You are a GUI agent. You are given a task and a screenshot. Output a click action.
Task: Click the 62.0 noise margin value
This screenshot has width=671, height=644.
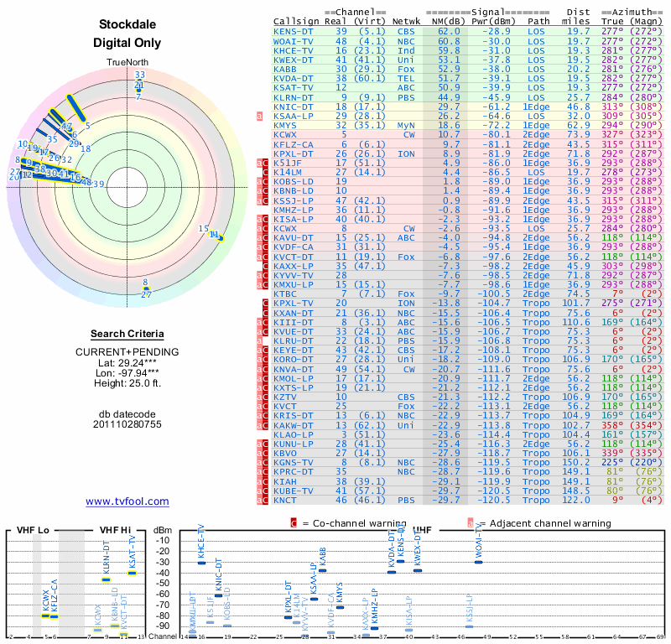(x=449, y=32)
